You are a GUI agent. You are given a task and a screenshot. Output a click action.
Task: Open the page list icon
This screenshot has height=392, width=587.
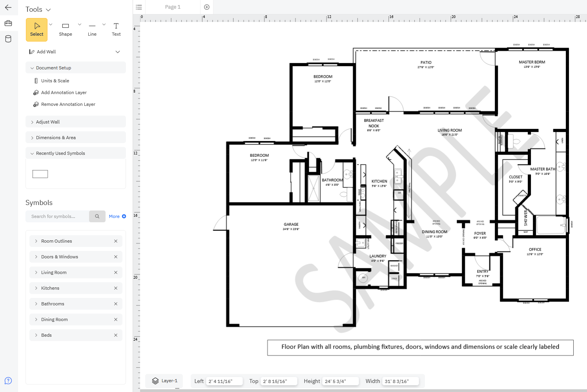pyautogui.click(x=139, y=7)
